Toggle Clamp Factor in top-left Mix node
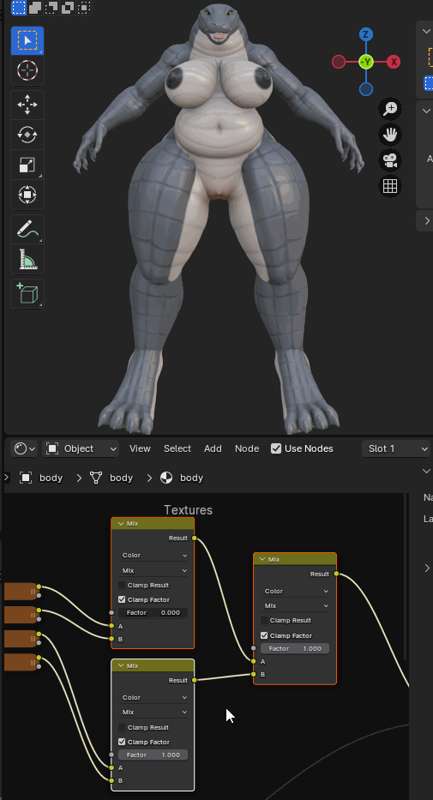 [121, 599]
